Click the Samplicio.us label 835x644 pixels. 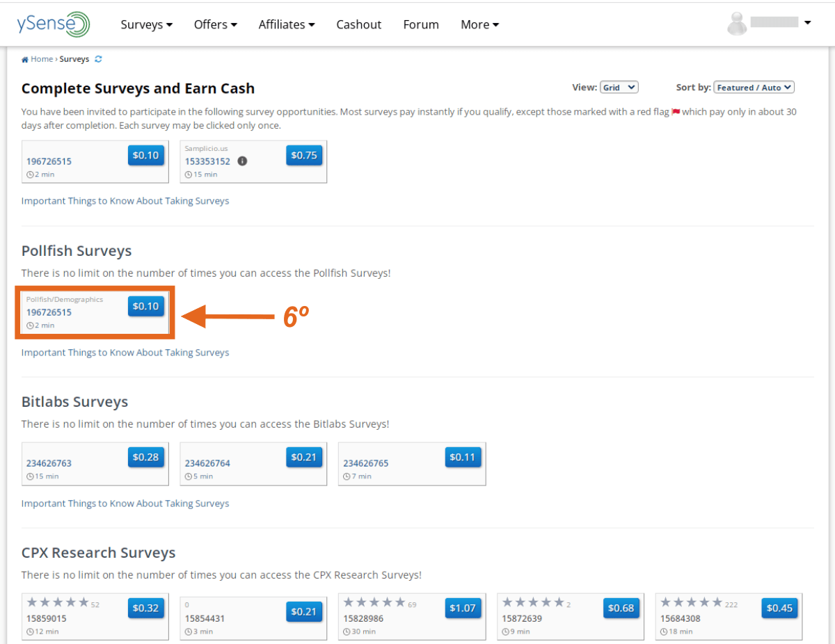tap(206, 148)
